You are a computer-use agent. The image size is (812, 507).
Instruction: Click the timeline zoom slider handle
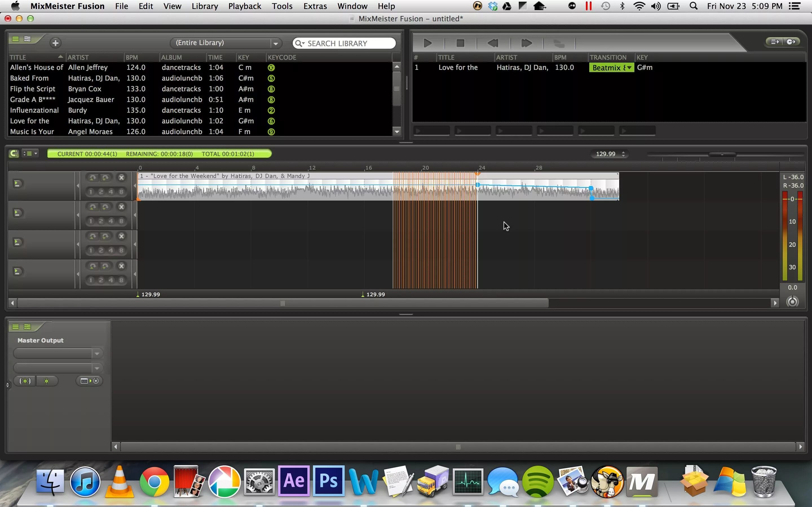(722, 154)
